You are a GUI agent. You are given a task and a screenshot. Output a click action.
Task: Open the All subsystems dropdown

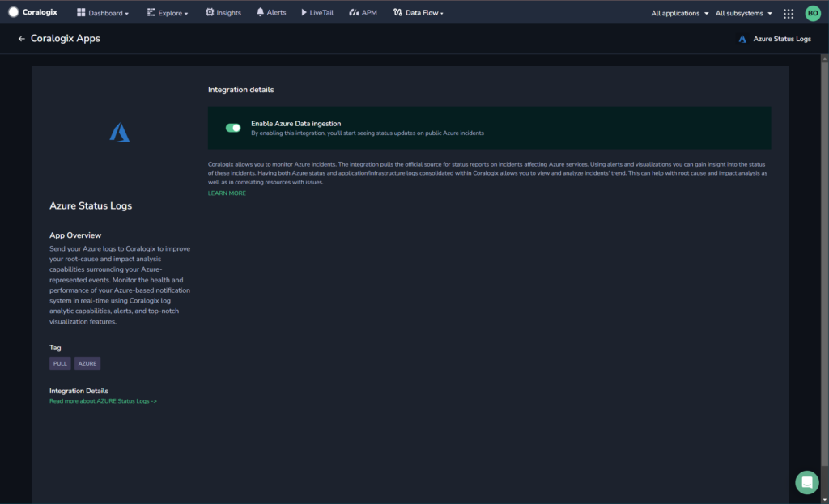click(744, 13)
